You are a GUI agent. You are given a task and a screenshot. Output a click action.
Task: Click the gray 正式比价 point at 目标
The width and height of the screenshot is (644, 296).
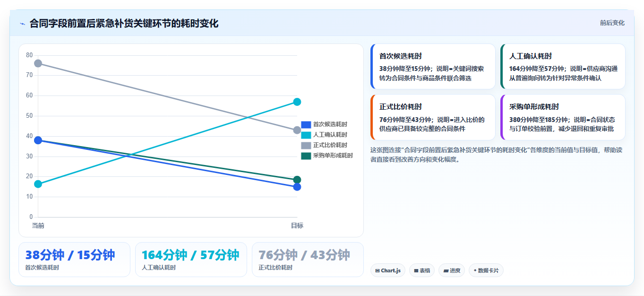pos(297,130)
